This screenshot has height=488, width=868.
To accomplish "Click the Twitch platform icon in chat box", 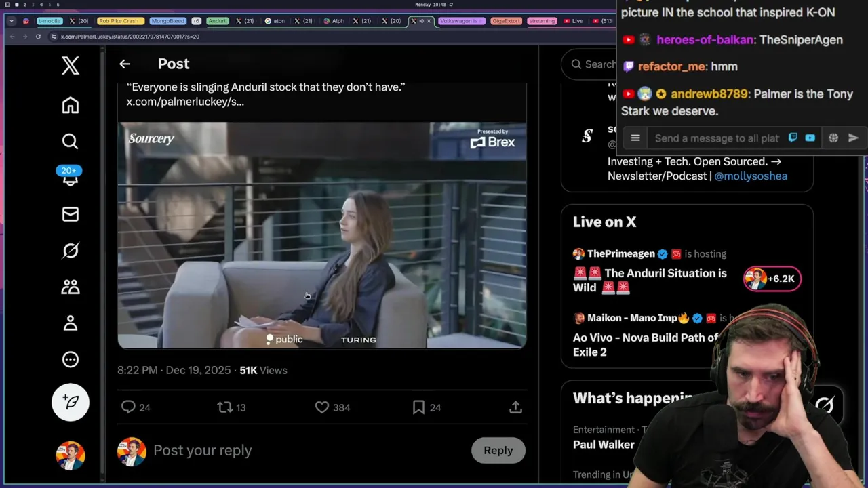I will tap(793, 138).
